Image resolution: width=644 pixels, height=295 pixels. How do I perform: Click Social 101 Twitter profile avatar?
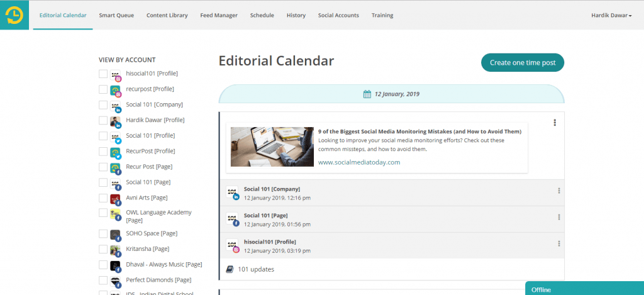click(x=116, y=137)
